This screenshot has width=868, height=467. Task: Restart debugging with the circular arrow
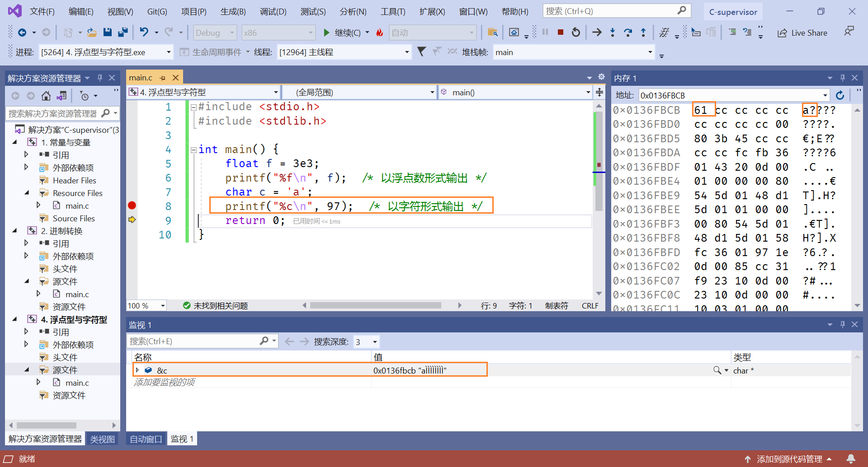coord(576,33)
